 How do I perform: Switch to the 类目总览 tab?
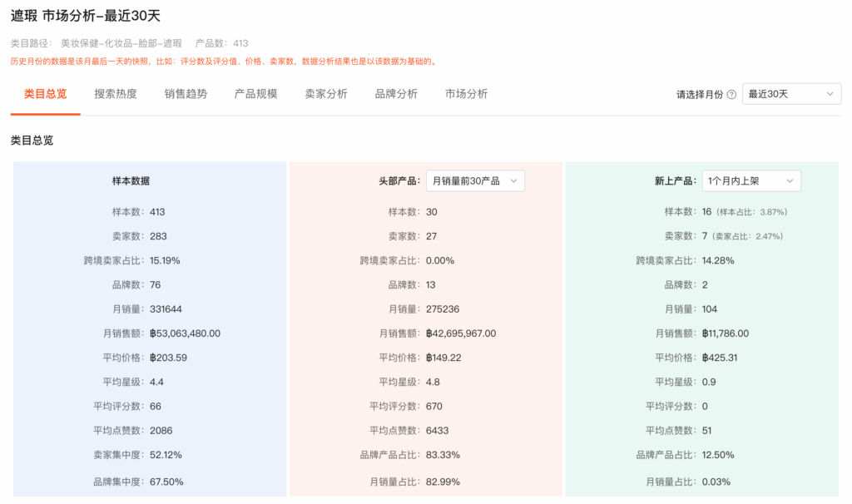pyautogui.click(x=46, y=94)
